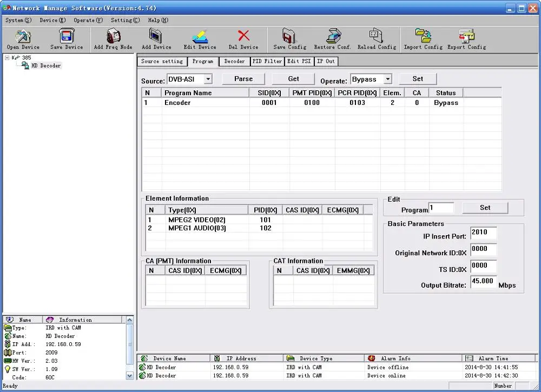Image resolution: width=541 pixels, height=392 pixels.
Task: Reload configuration using the toolbar icon
Action: coord(377,39)
